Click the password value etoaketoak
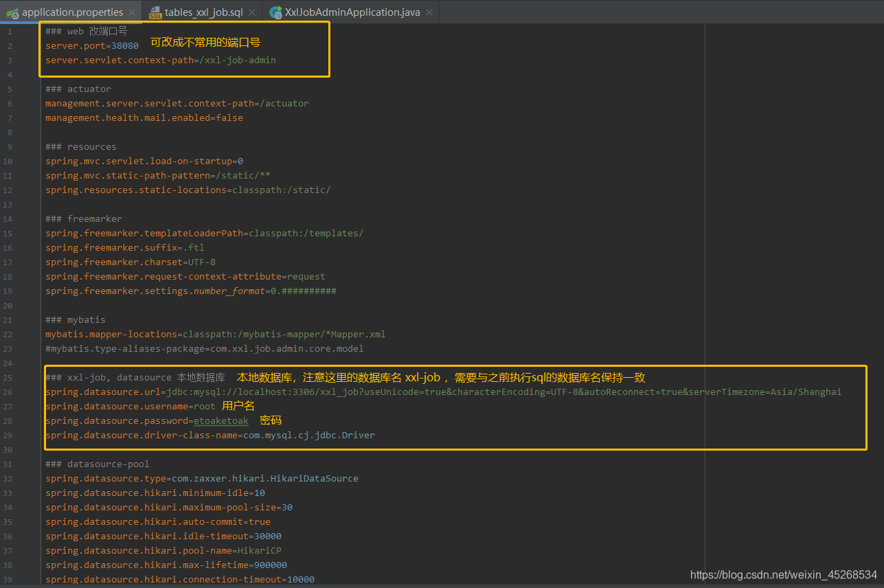 coord(221,420)
